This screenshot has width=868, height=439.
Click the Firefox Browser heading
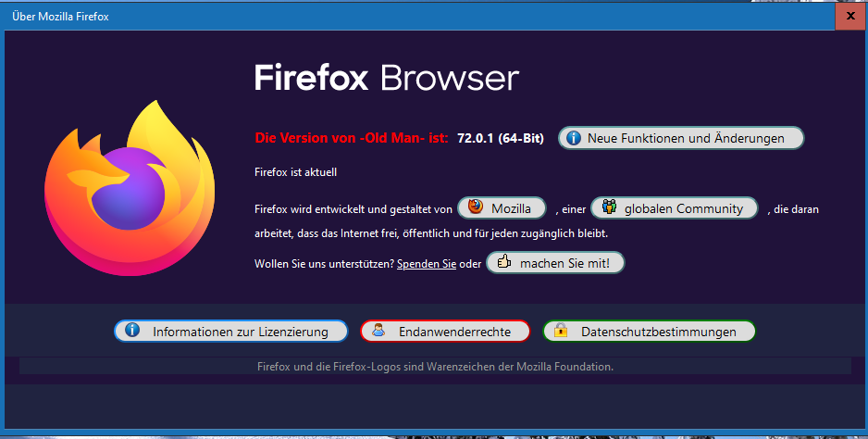coord(387,78)
